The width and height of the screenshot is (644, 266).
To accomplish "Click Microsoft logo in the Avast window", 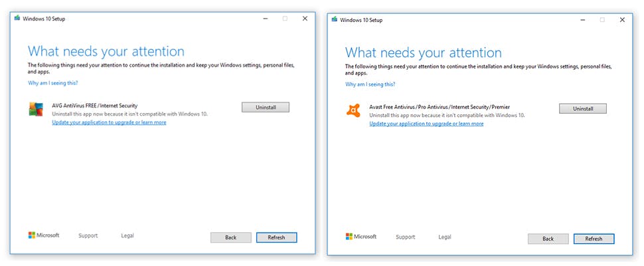I will (x=361, y=236).
